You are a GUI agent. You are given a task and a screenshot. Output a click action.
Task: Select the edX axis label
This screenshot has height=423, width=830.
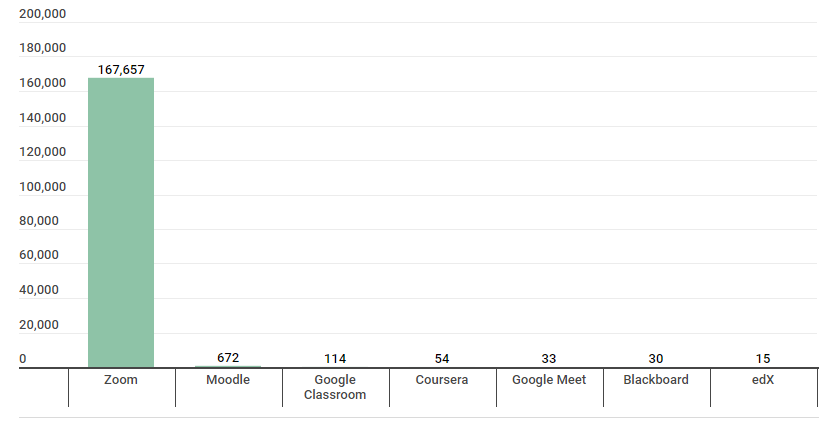tap(763, 380)
